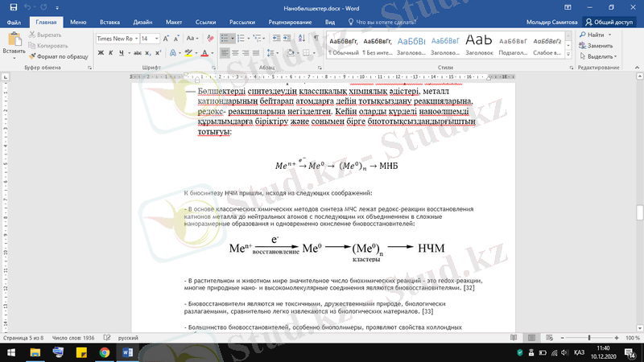Image resolution: width=644 pixels, height=362 pixels.
Task: Open Google Chrome from the taskbar
Action: coord(105,352)
